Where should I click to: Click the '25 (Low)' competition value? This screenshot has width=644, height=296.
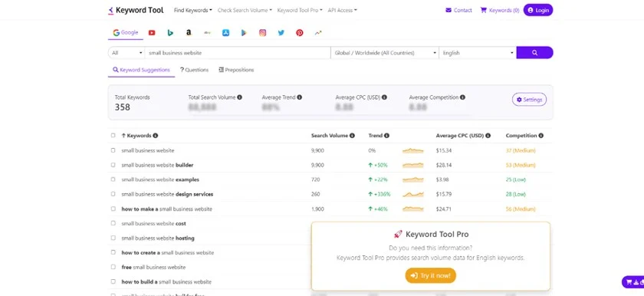pos(515,179)
